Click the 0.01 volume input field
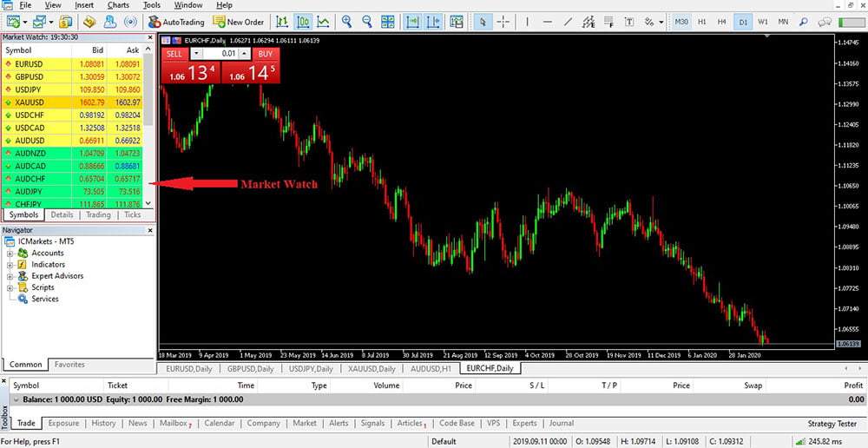Screen dimensions: 868x448 220,54
